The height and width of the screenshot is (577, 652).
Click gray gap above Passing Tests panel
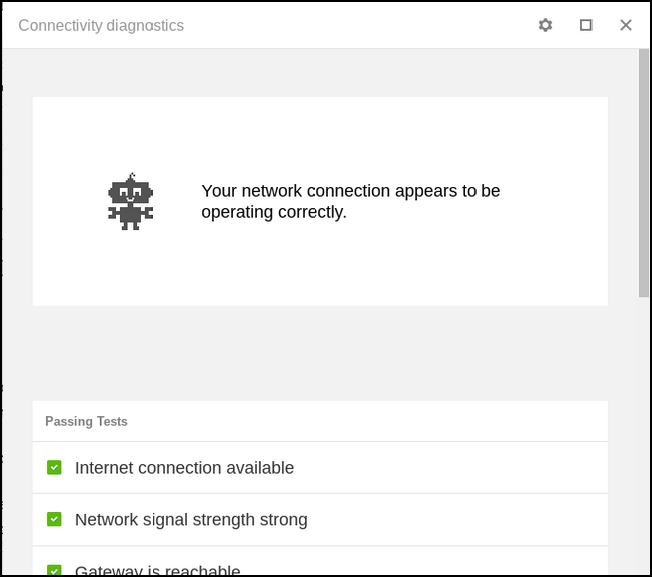point(320,353)
